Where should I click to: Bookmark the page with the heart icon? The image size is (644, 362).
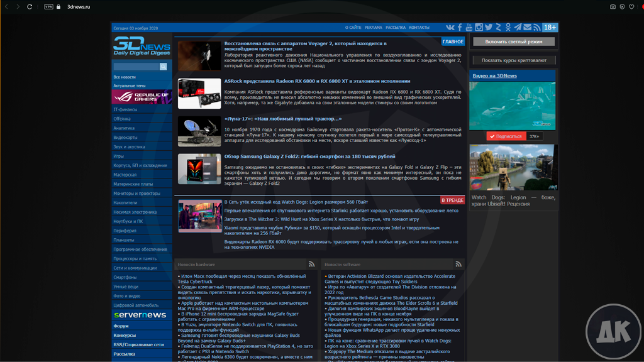point(631,6)
